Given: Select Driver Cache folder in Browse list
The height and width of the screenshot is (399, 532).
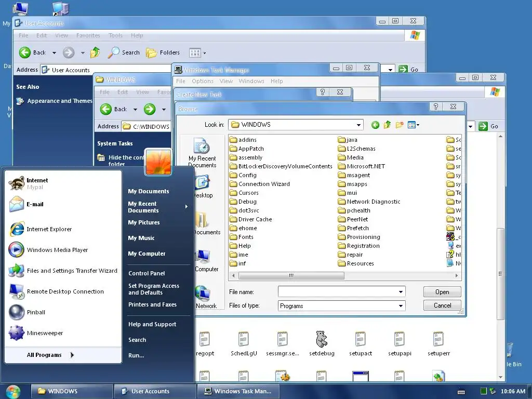Looking at the screenshot, I should [x=251, y=219].
